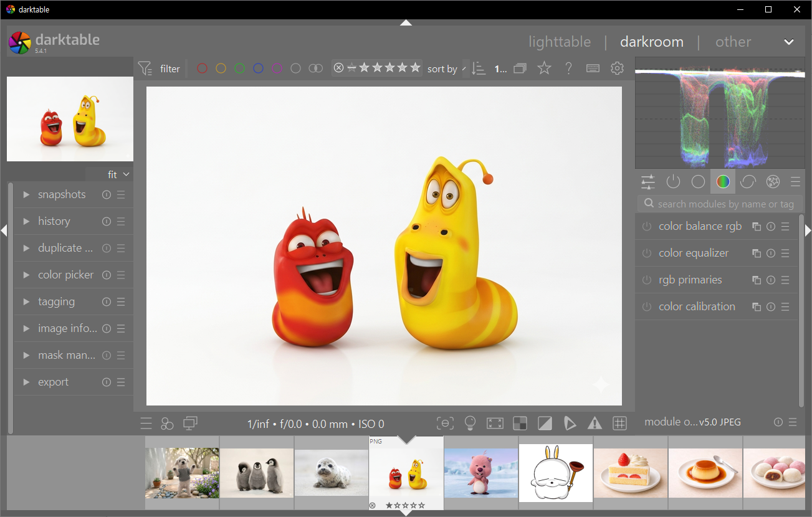Toggle the purple color label filter
The height and width of the screenshot is (517, 812).
[x=277, y=69]
